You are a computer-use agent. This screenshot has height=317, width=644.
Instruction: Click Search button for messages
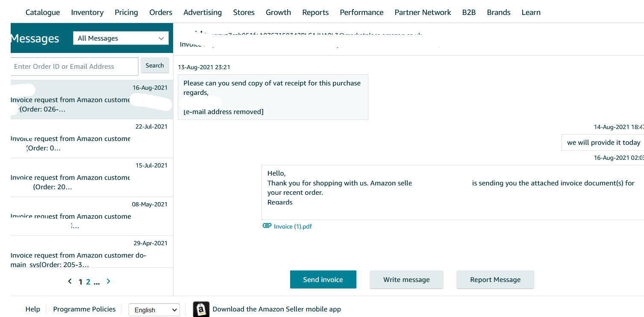click(155, 66)
